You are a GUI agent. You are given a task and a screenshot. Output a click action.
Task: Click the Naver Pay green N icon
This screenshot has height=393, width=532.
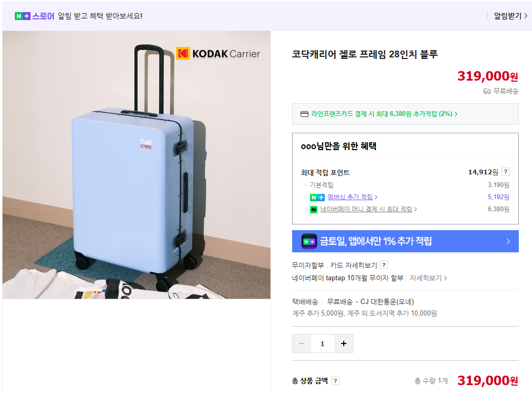tap(314, 210)
